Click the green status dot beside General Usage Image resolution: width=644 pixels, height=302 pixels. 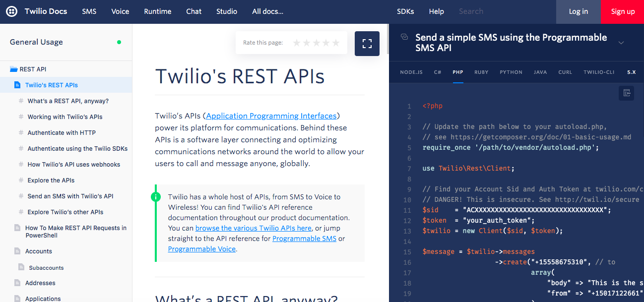tap(119, 42)
